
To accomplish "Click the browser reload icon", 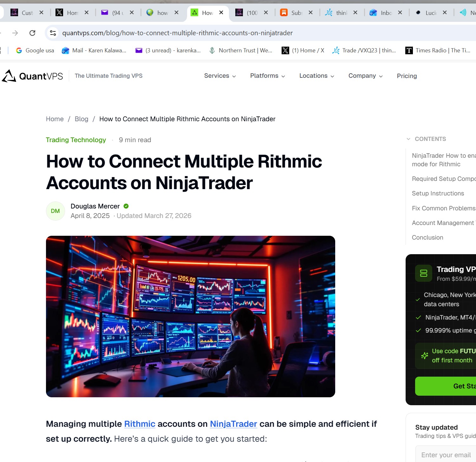I will point(32,33).
